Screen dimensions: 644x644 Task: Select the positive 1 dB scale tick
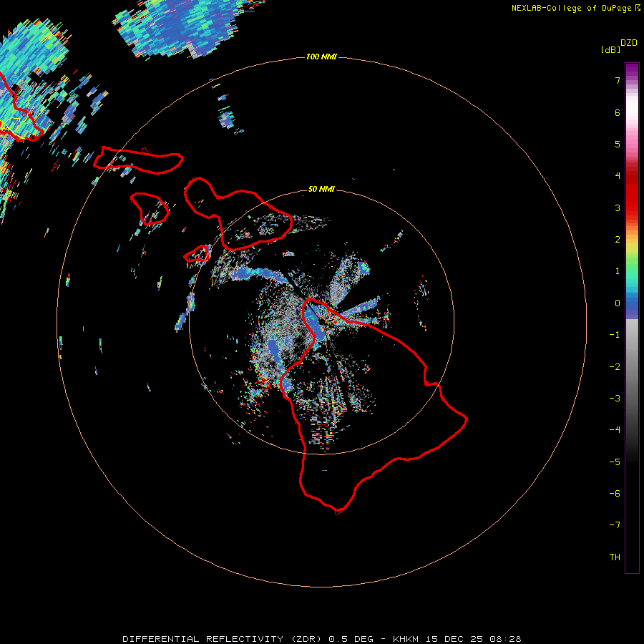tap(618, 271)
